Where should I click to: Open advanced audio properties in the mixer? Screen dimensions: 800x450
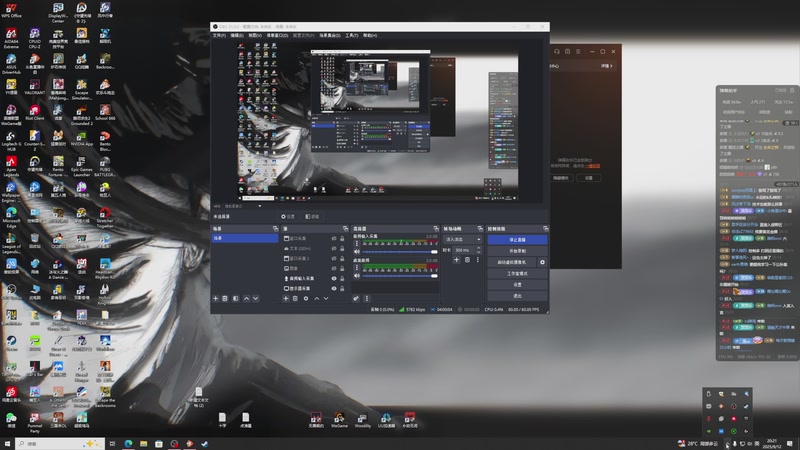356,298
